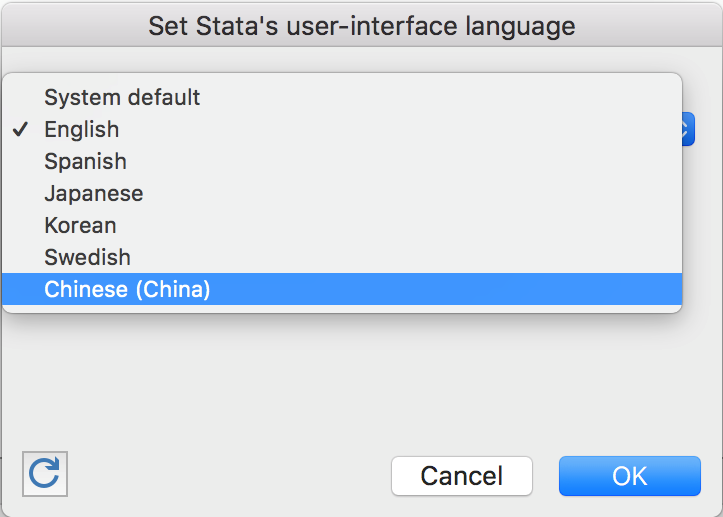
Task: Select System default language option
Action: click(122, 98)
